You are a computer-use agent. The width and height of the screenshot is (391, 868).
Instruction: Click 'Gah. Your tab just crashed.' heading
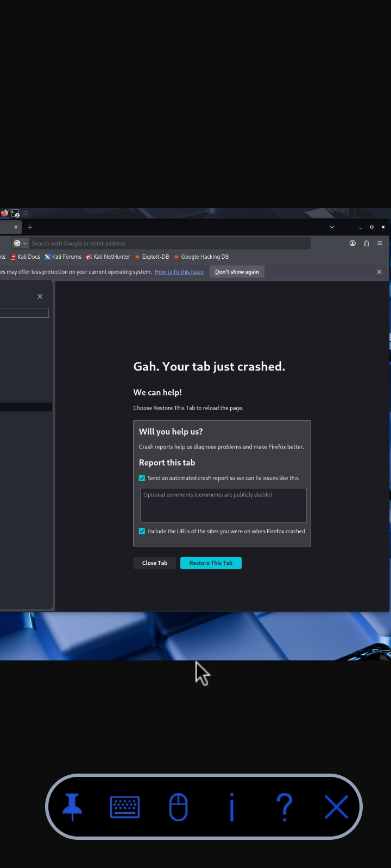209,367
